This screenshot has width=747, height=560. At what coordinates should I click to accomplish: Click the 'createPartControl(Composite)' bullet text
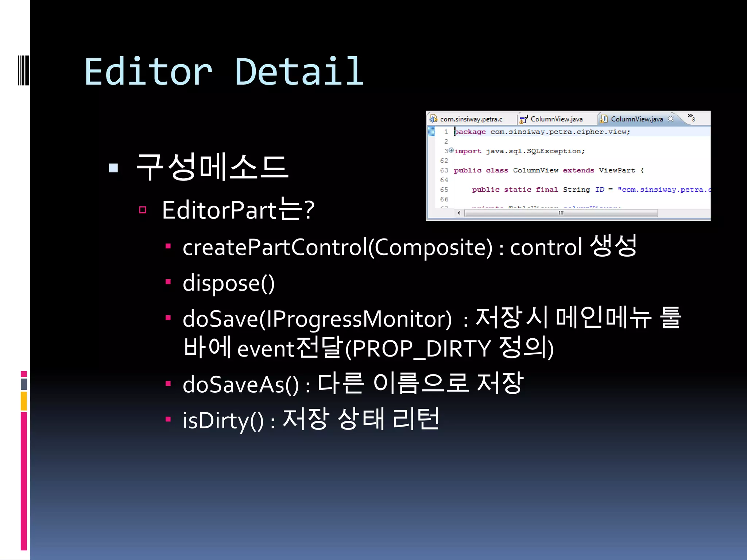coord(410,247)
